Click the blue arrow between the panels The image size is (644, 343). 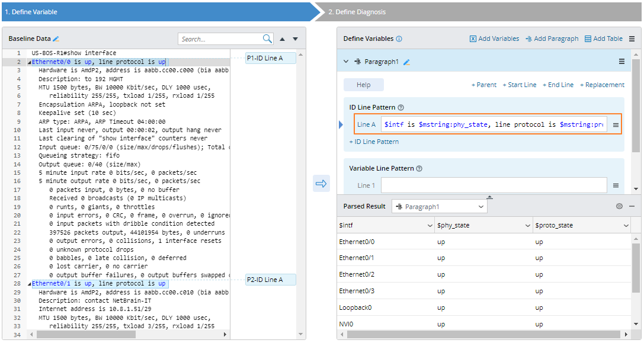[321, 184]
